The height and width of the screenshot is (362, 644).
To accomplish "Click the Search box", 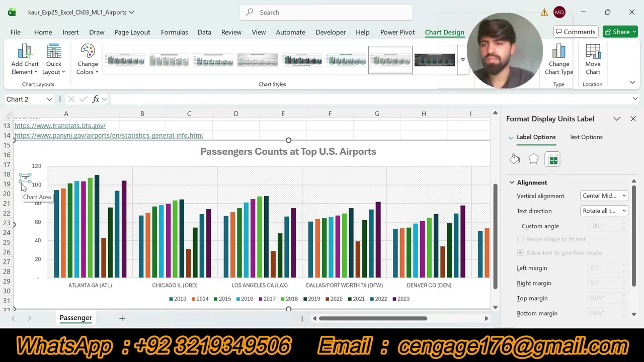I will click(x=326, y=12).
